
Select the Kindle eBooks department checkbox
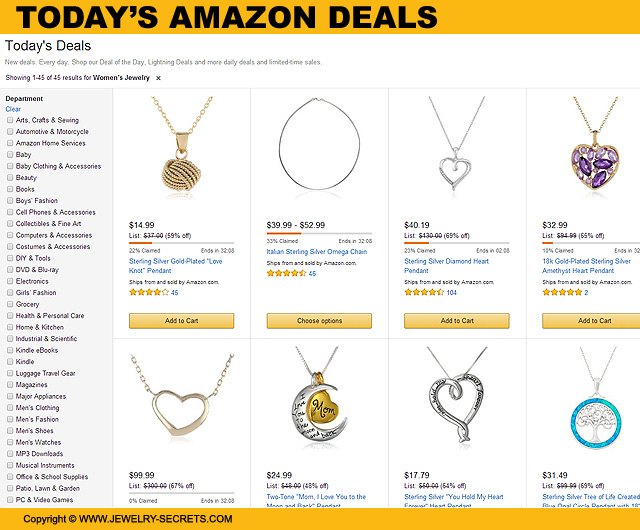10,350
